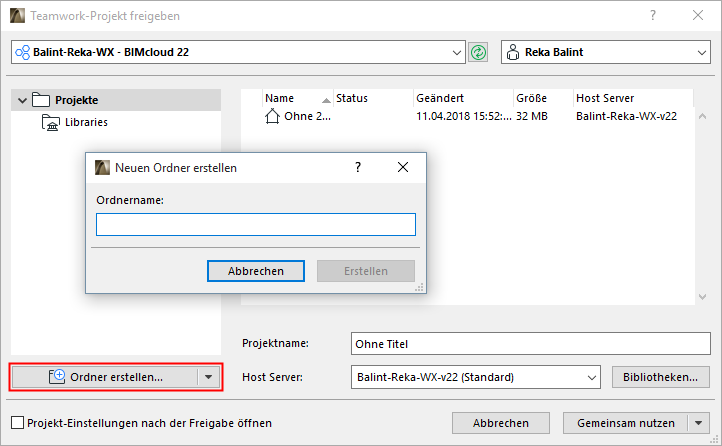Select the Projekte tree item
This screenshot has height=446, width=722.
tap(116, 100)
